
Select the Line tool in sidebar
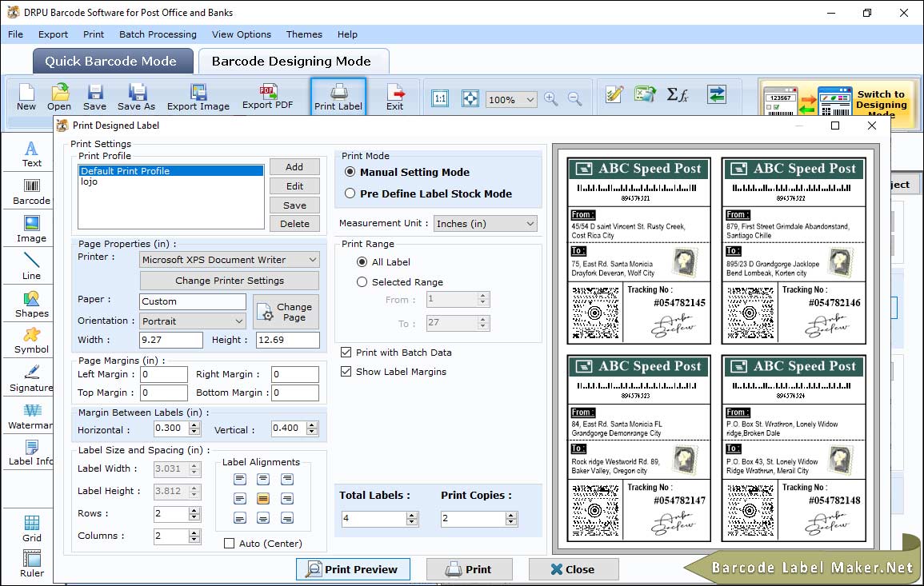tap(32, 267)
